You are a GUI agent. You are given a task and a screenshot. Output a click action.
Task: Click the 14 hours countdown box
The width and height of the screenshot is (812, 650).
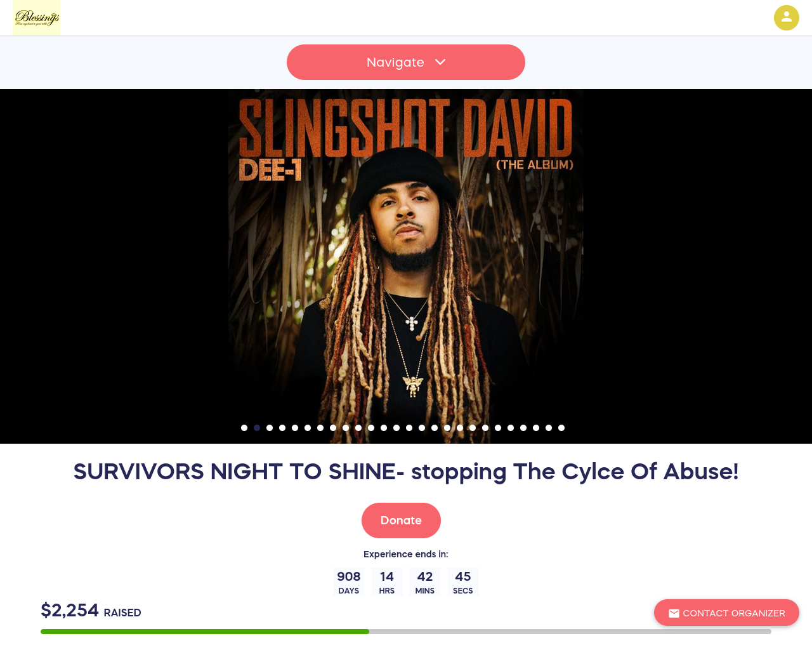(x=387, y=582)
